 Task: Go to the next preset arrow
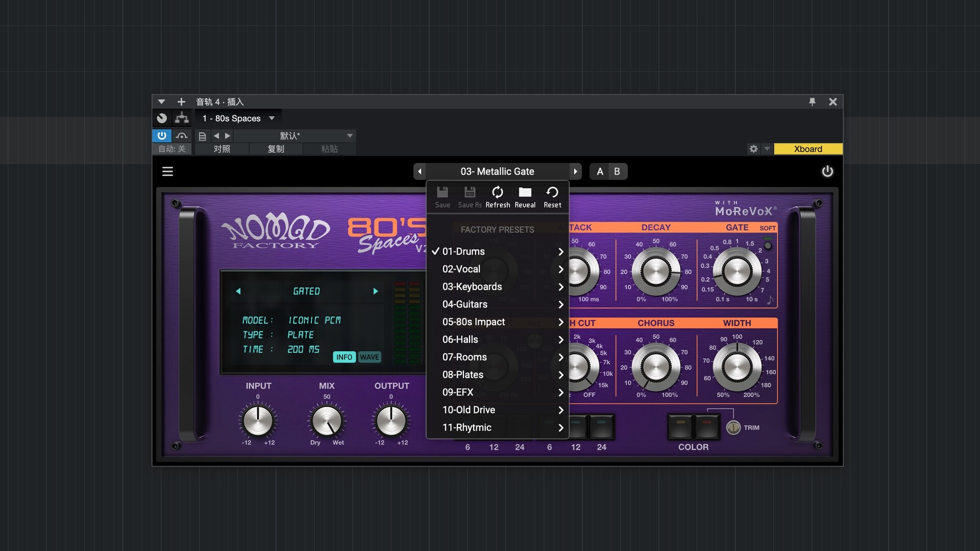click(575, 171)
